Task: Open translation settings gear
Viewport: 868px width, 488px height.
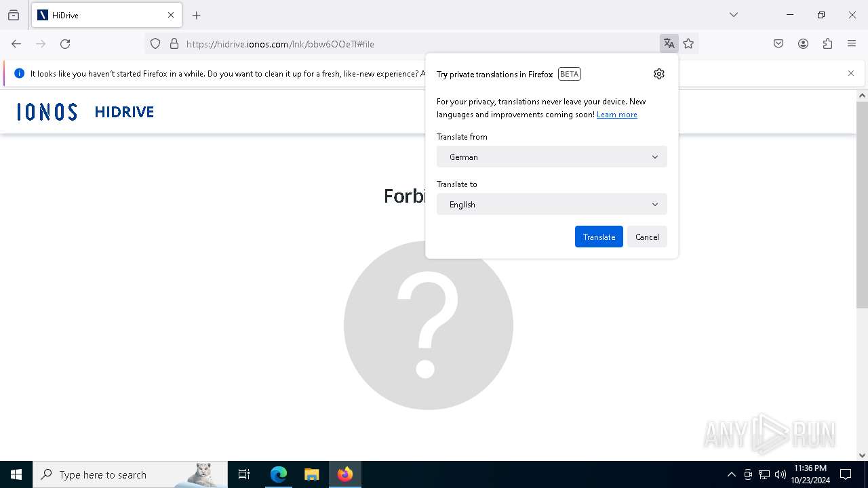Action: click(x=659, y=74)
